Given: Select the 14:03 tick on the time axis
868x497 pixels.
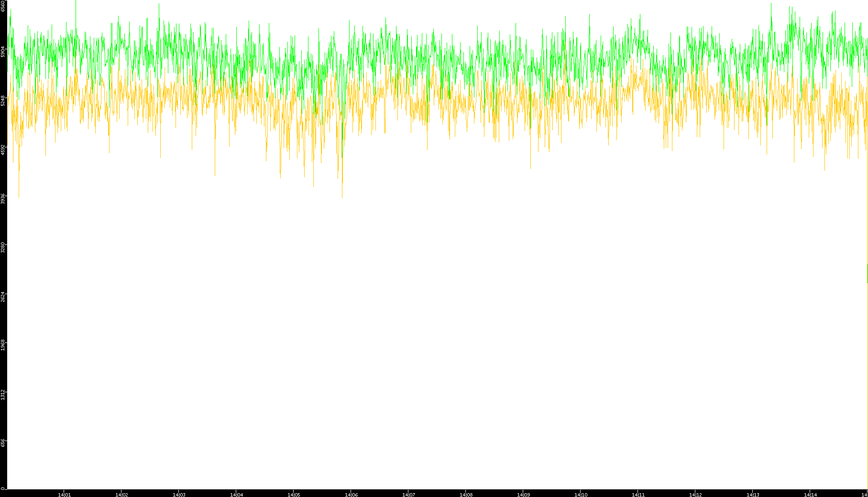Looking at the screenshot, I should pos(179,494).
